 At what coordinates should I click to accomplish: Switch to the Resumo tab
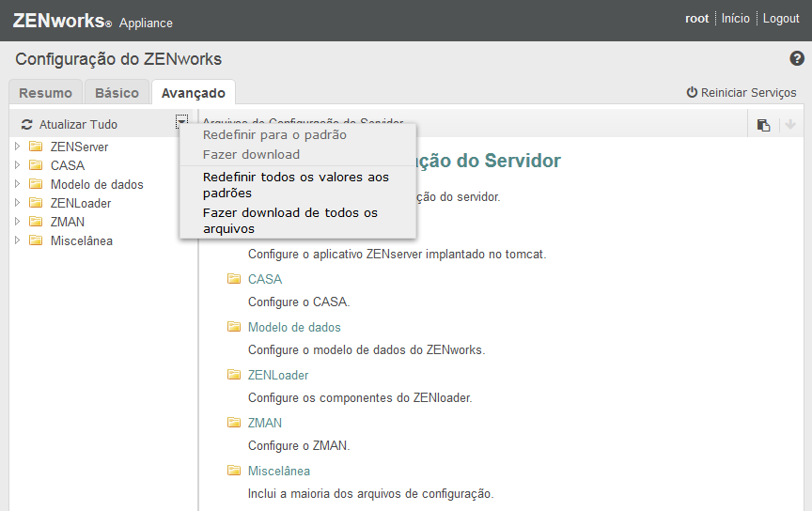pos(45,93)
